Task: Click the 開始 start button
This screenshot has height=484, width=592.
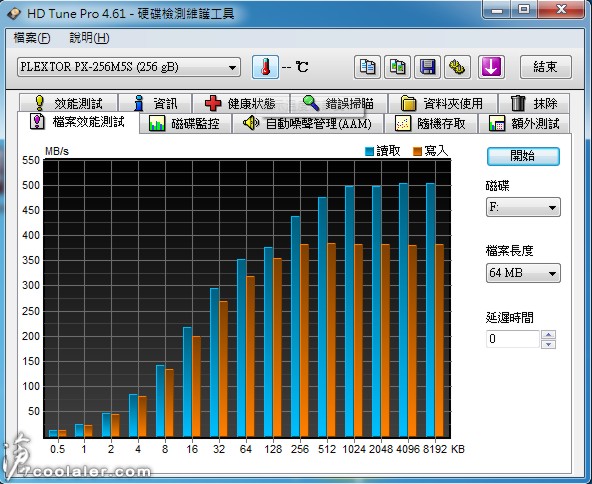Action: (523, 156)
